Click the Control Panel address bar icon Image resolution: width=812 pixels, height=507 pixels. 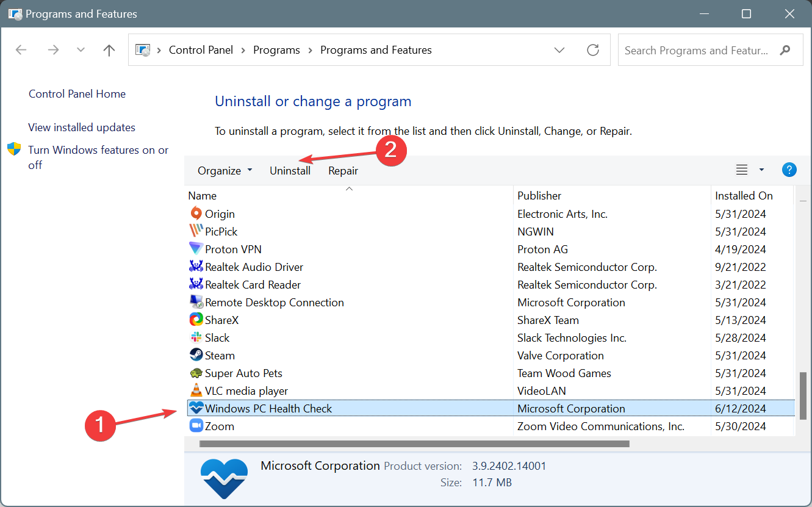pos(143,50)
